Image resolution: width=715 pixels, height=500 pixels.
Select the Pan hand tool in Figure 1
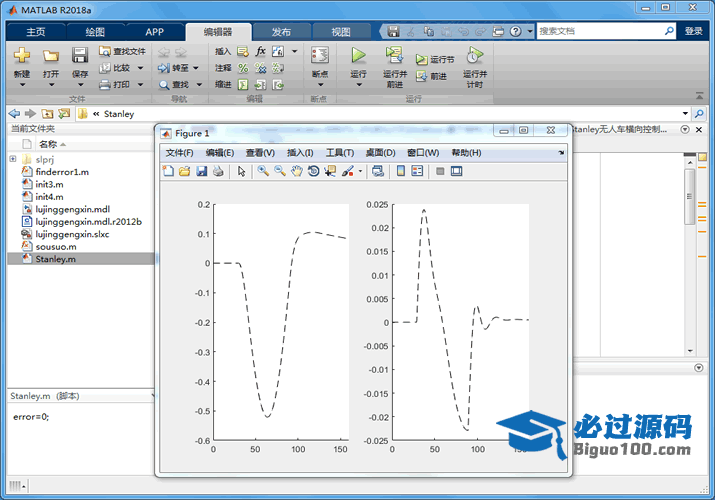pyautogui.click(x=296, y=171)
